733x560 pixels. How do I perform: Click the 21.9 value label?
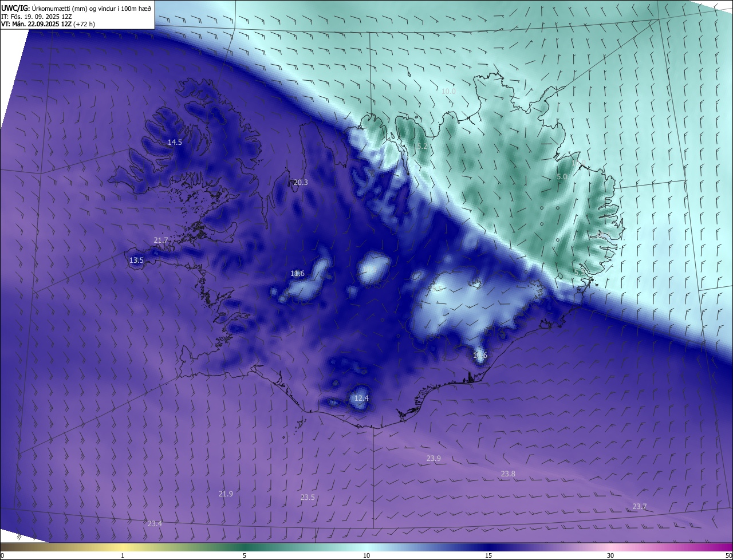226,494
